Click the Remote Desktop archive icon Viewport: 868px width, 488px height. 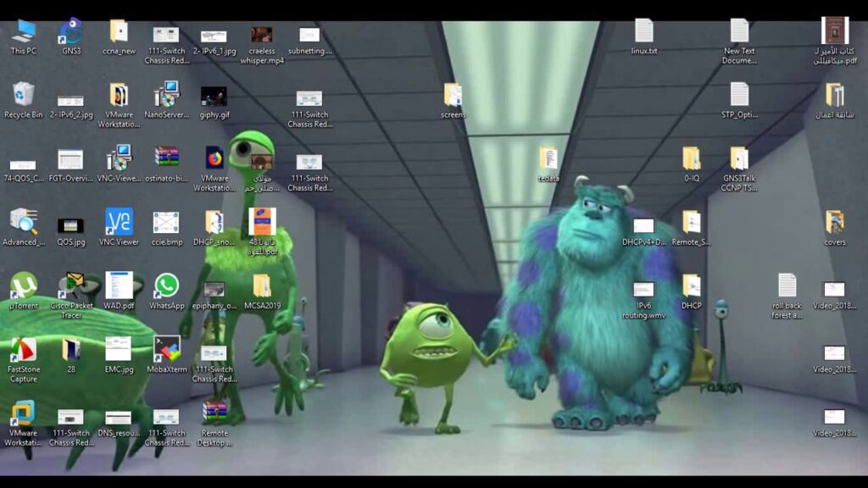[x=214, y=413]
